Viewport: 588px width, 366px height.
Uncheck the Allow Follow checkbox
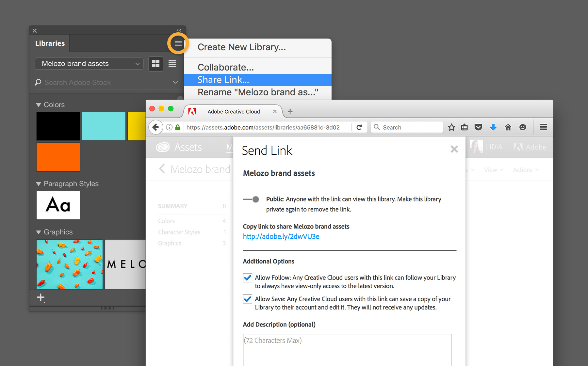click(x=248, y=278)
